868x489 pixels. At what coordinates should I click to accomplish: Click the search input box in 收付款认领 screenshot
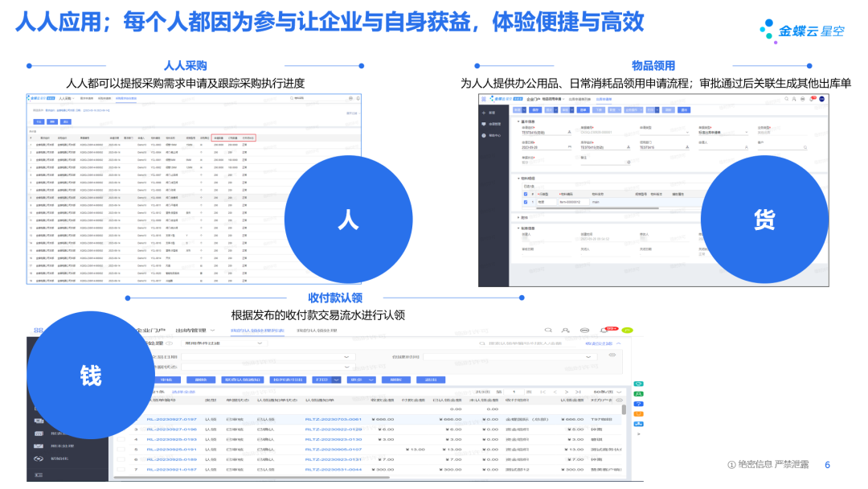pos(527,343)
